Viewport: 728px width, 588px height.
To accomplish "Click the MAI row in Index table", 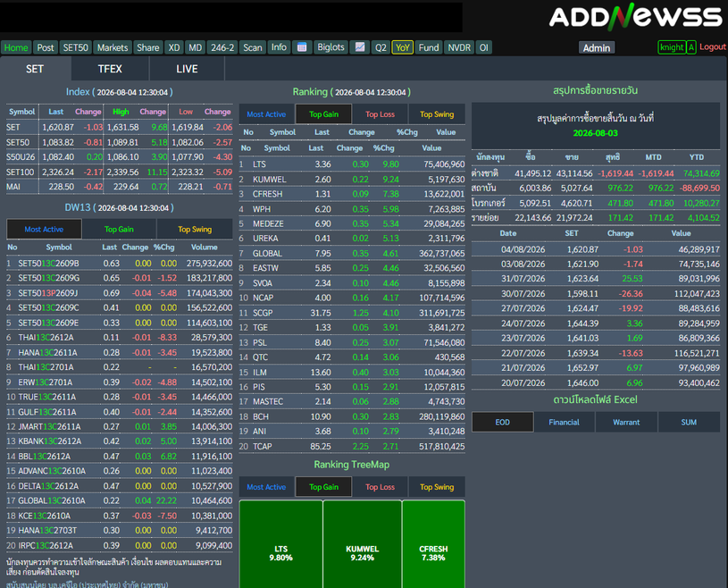I will pos(120,187).
